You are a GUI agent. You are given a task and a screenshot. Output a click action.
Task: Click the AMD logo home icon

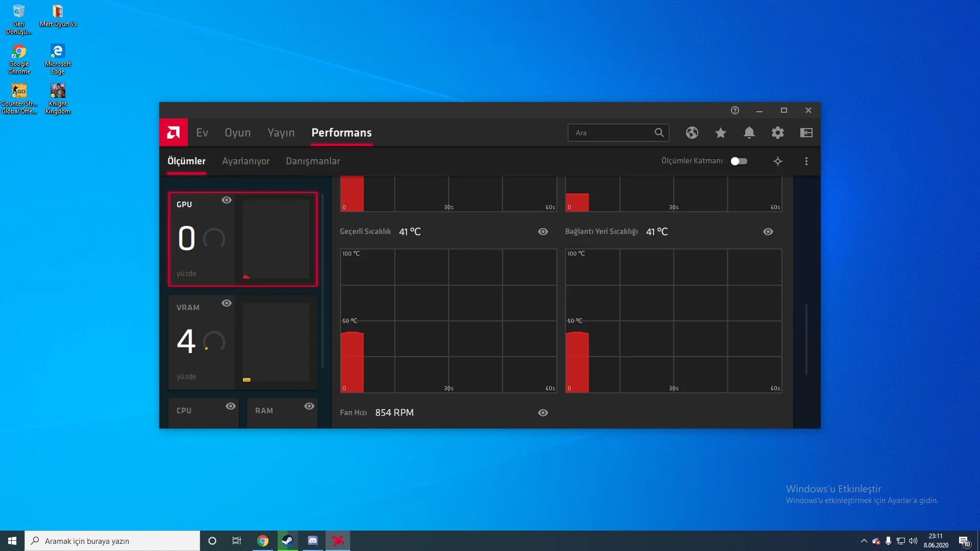click(x=174, y=133)
